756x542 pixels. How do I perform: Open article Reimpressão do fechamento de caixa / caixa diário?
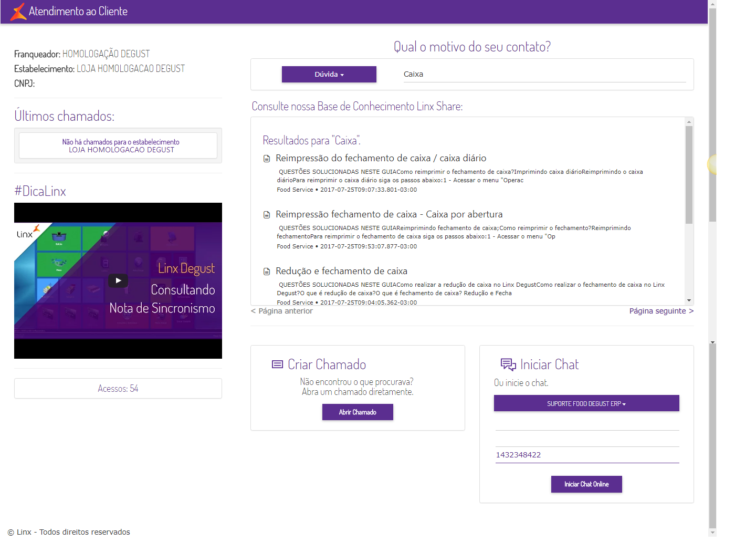[x=381, y=158]
